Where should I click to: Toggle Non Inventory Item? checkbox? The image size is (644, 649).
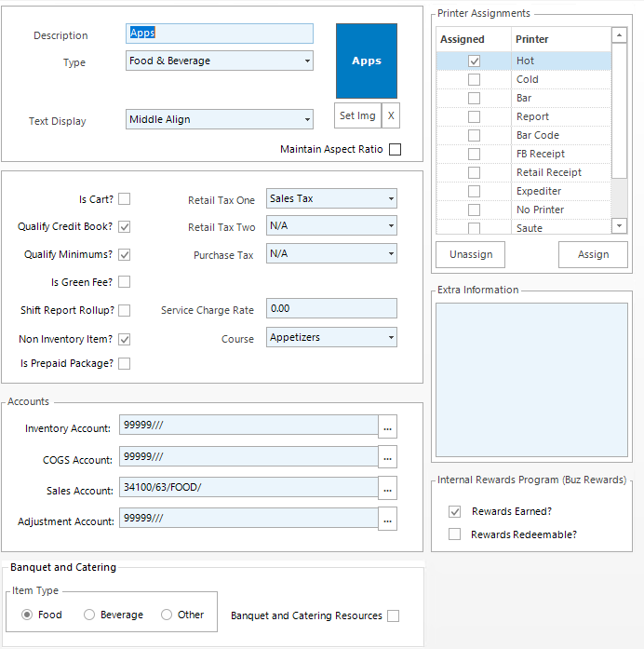pyautogui.click(x=124, y=340)
